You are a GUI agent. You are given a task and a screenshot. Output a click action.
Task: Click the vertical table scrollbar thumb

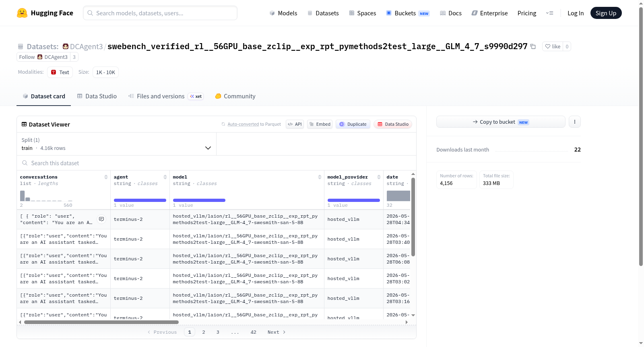[413, 217]
